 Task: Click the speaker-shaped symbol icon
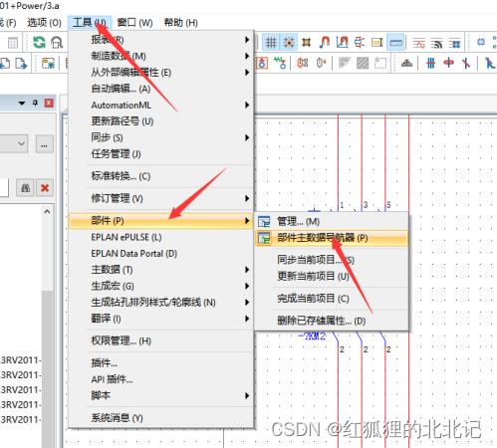click(321, 63)
